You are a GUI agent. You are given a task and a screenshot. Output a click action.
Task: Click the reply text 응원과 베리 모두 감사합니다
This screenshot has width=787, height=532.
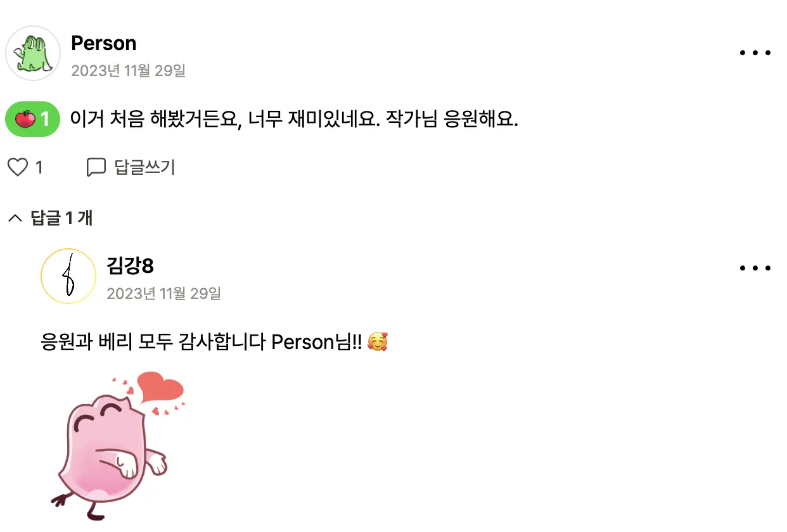tap(153, 343)
